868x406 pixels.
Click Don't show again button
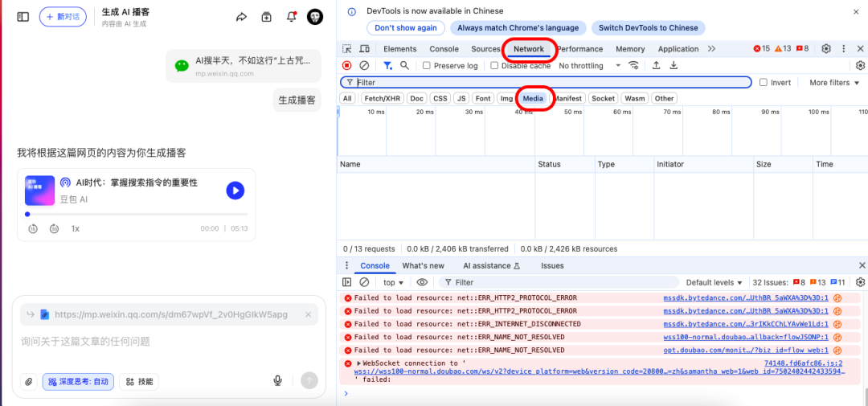click(x=406, y=27)
